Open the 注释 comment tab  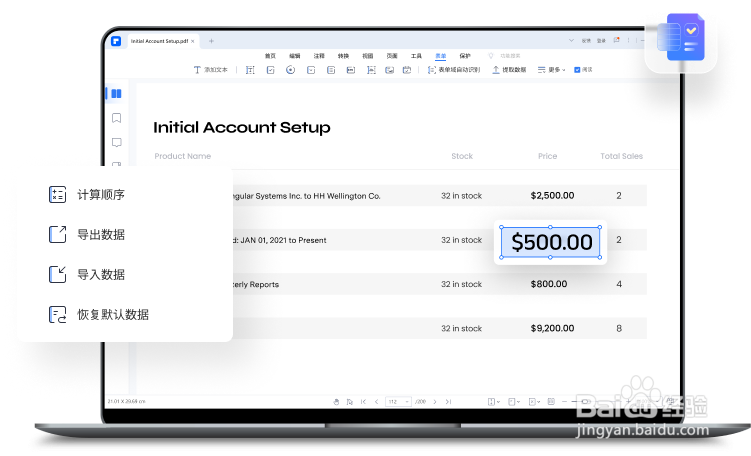coord(319,56)
